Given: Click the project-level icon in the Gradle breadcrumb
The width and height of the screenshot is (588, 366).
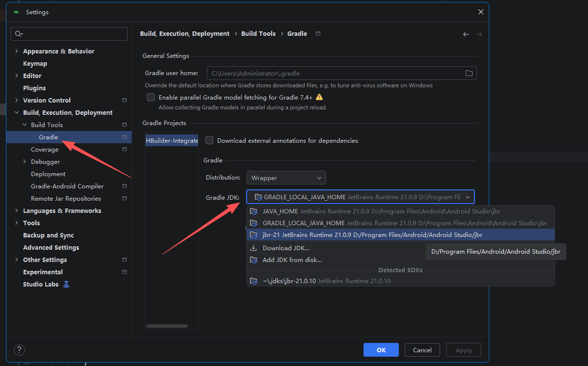Looking at the screenshot, I should pyautogui.click(x=318, y=33).
